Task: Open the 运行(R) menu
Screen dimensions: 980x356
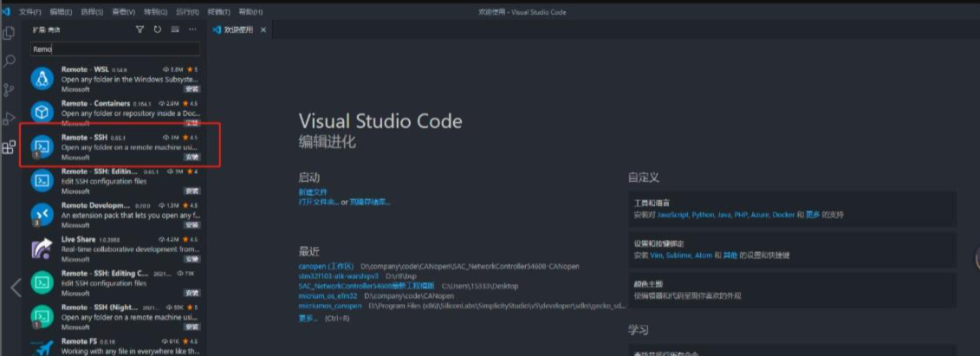Action: coord(187,12)
